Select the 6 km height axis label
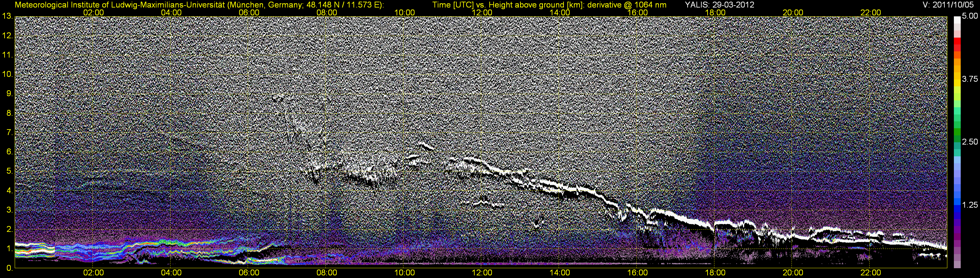 coord(9,152)
